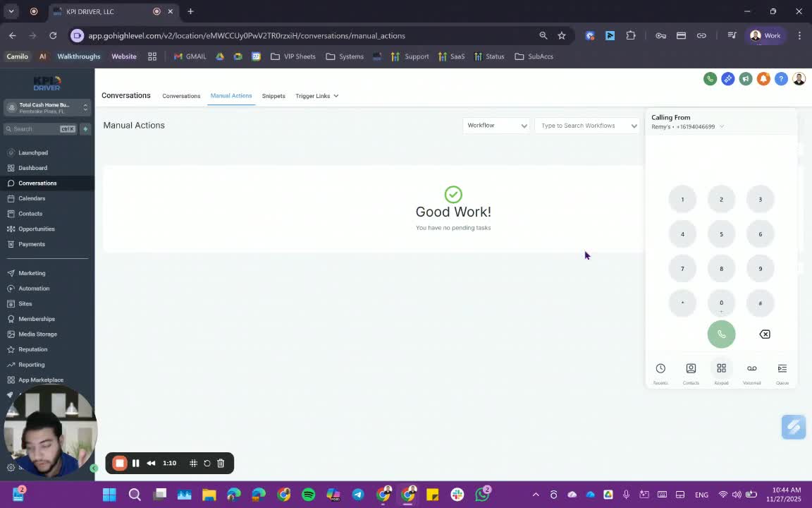Open the Chrome tab search dropdown
812x508 pixels.
click(x=11, y=11)
